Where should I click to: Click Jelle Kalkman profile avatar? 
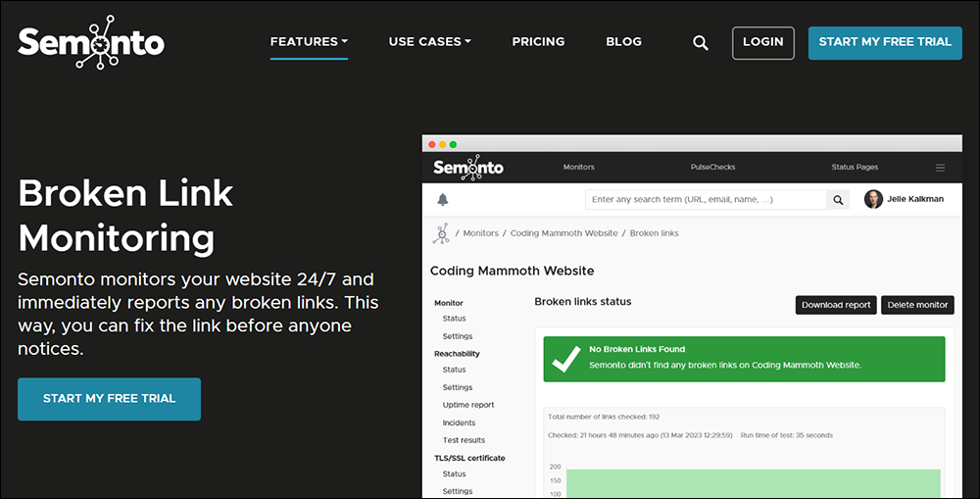click(873, 199)
